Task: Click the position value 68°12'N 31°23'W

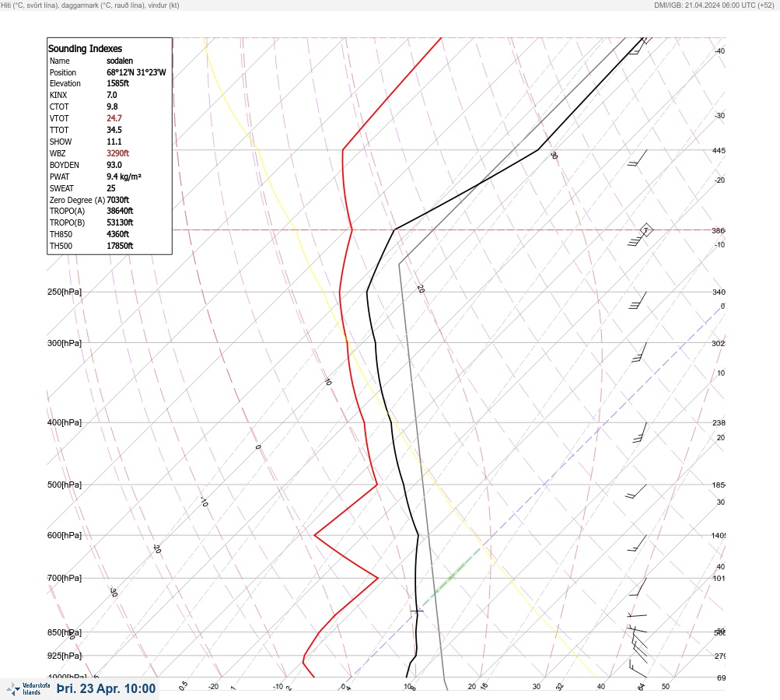Action: (x=136, y=72)
